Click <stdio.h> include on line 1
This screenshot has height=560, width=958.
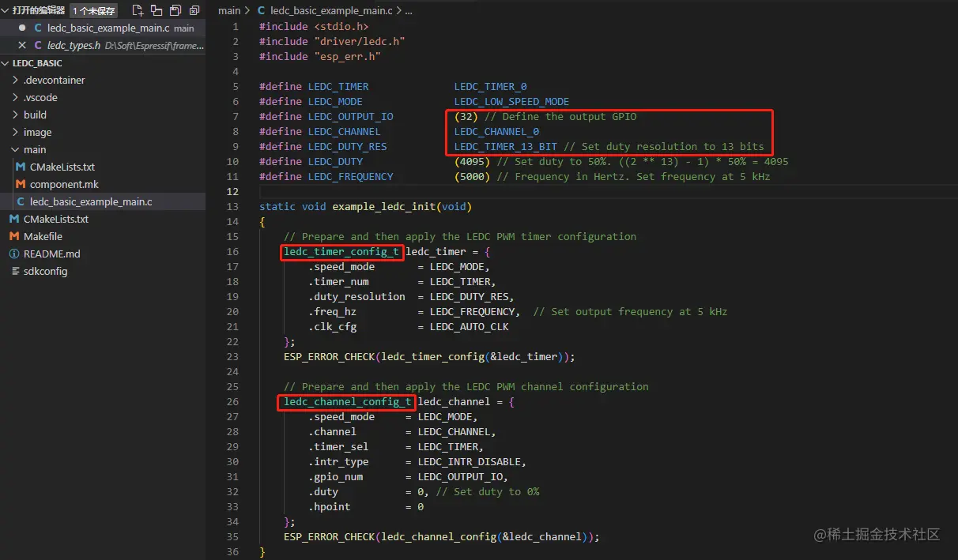point(341,26)
